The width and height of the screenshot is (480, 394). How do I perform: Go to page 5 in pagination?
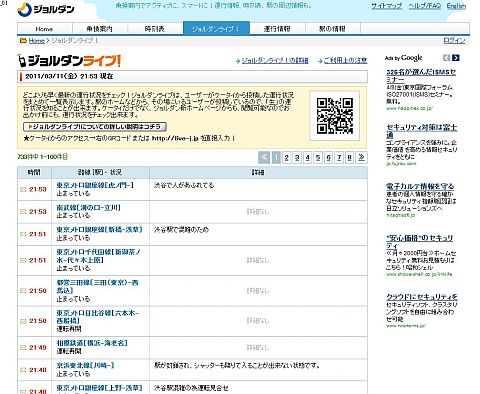pos(318,157)
